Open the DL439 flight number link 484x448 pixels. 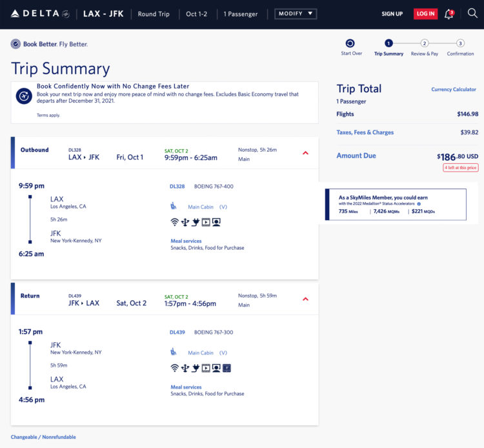pyautogui.click(x=177, y=332)
